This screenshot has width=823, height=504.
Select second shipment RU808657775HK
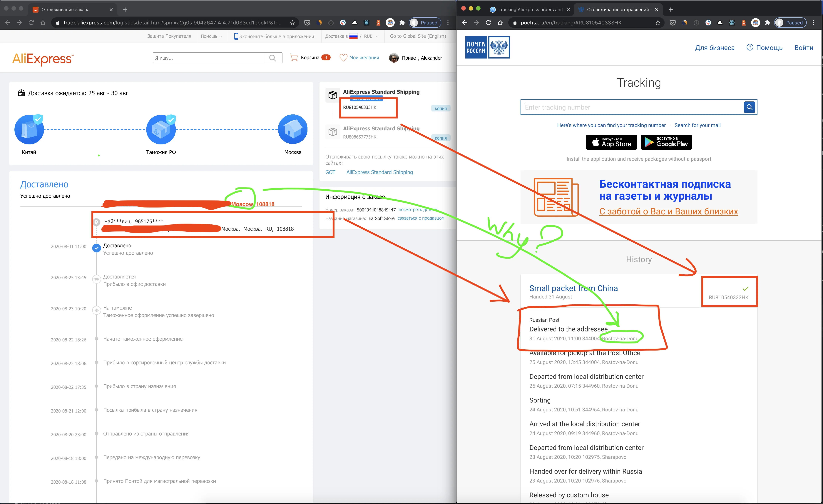[359, 137]
